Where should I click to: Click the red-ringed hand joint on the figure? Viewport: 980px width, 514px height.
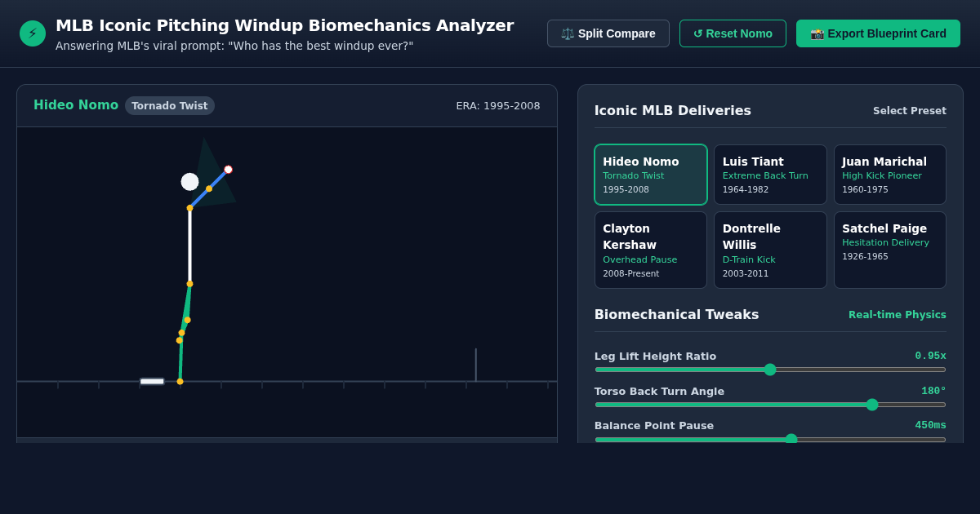coord(229,170)
